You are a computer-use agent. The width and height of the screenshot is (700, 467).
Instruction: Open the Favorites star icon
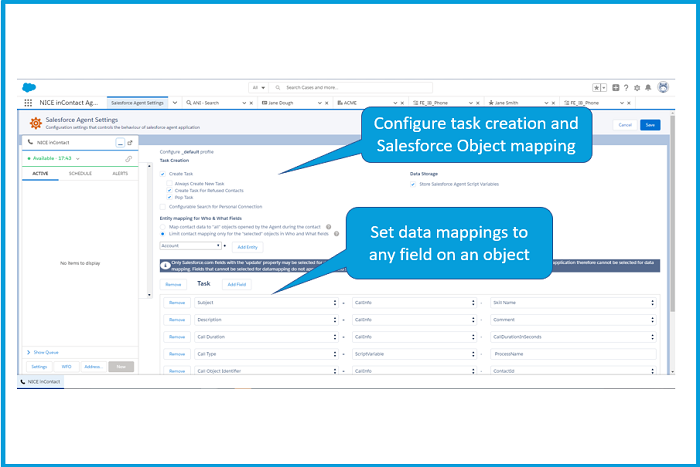(597, 88)
